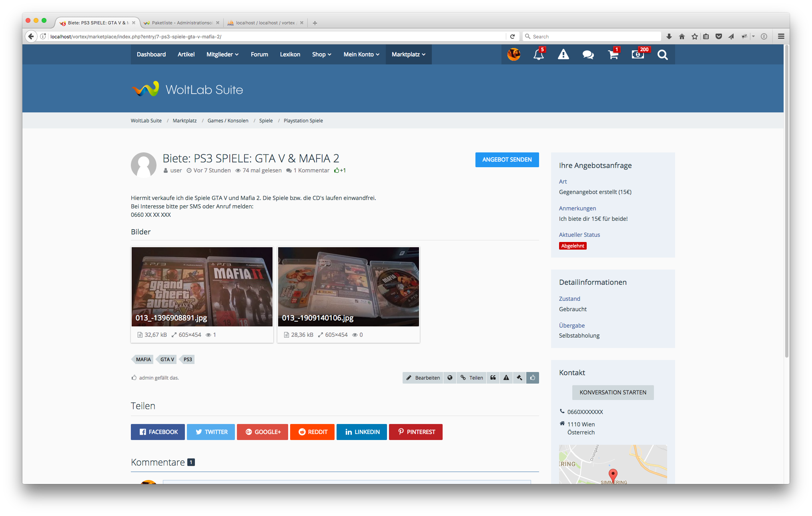The height and width of the screenshot is (516, 812).
Task: Open the Forum menu item
Action: [259, 54]
